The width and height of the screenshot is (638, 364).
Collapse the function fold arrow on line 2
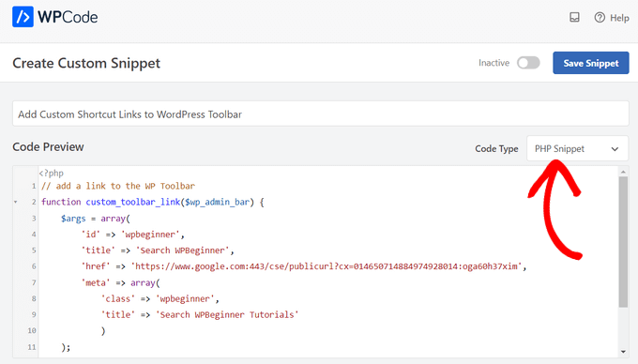(15, 202)
